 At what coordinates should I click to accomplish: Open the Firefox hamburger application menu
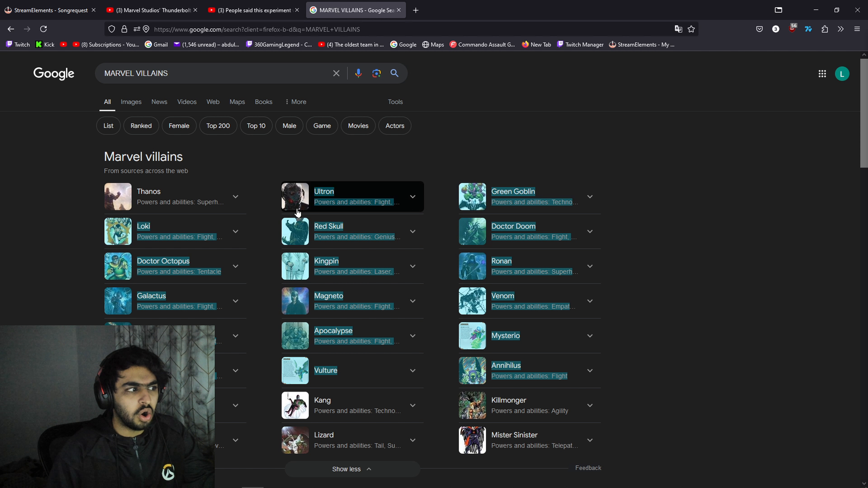857,29
